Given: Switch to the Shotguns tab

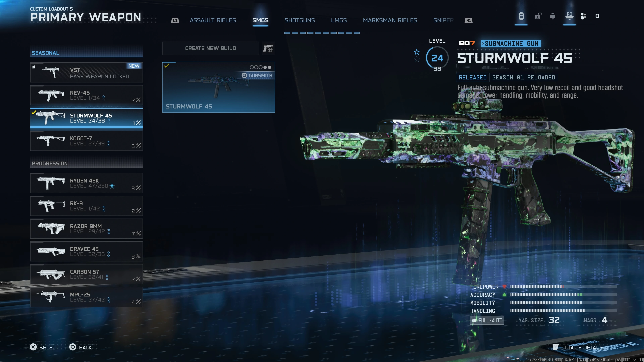Looking at the screenshot, I should (300, 20).
